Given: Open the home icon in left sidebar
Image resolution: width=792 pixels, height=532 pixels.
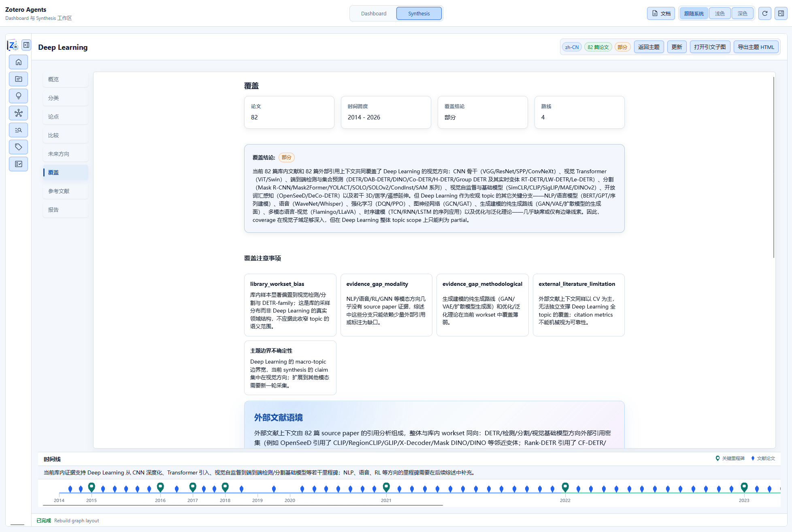Looking at the screenshot, I should pos(19,62).
